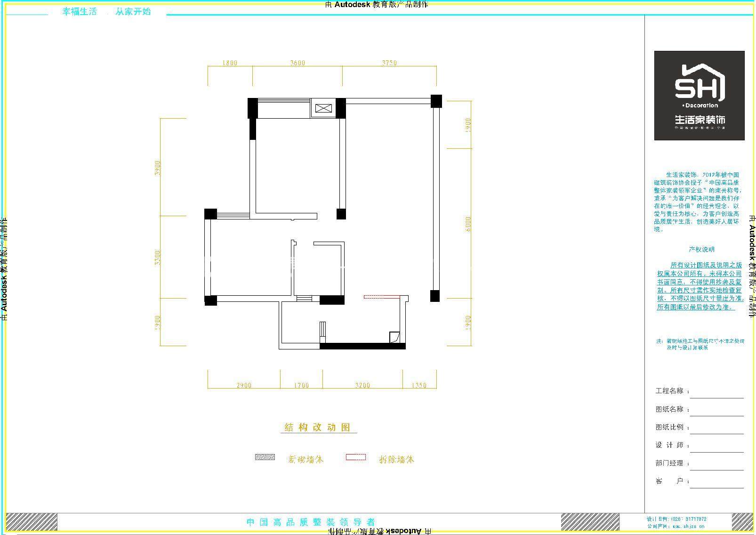The image size is (756, 535).
Task: Click the 结构改动图 drawing title
Action: (x=318, y=428)
